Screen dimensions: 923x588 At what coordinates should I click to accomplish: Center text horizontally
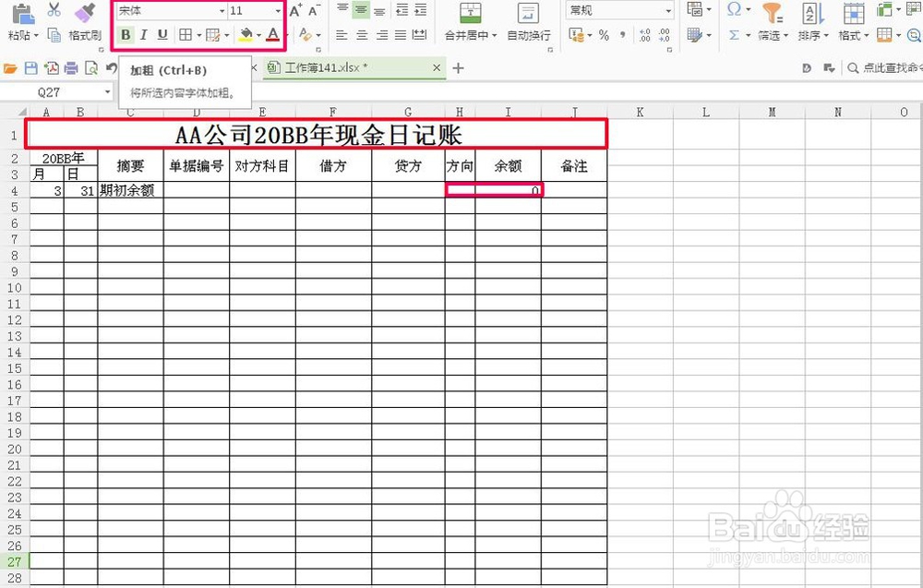tap(362, 35)
